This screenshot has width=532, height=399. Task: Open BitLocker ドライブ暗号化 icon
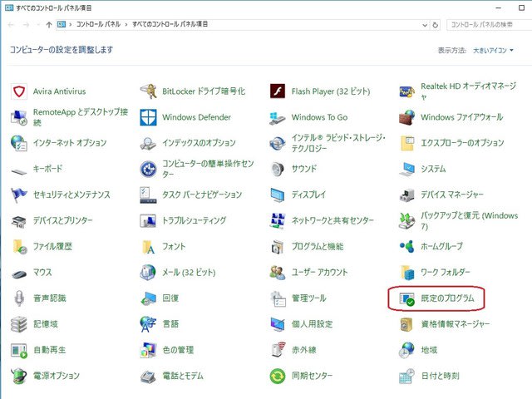pyautogui.click(x=148, y=91)
